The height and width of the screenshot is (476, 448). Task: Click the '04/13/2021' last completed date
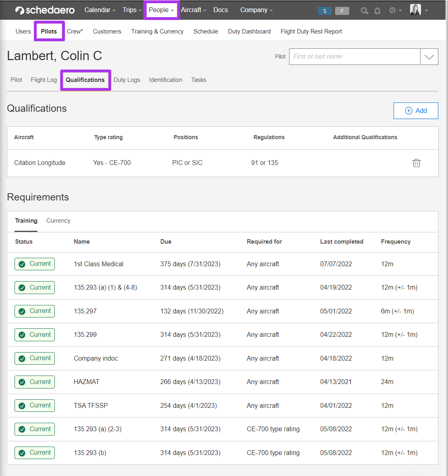336,382
